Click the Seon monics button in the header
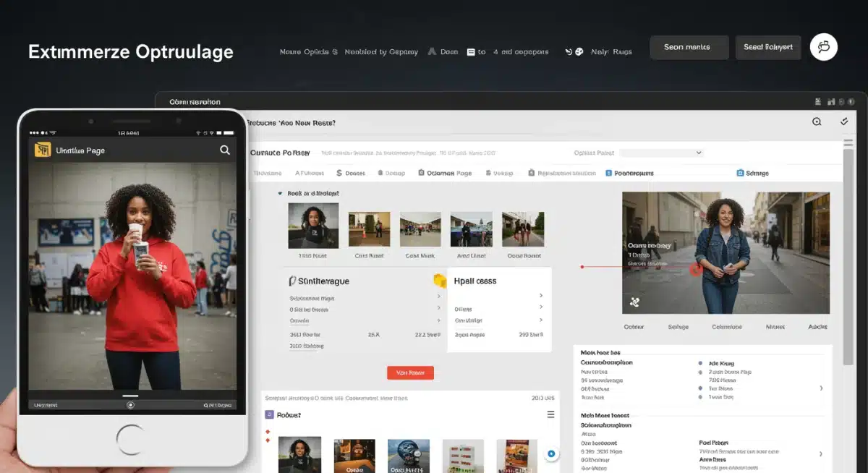 (689, 46)
